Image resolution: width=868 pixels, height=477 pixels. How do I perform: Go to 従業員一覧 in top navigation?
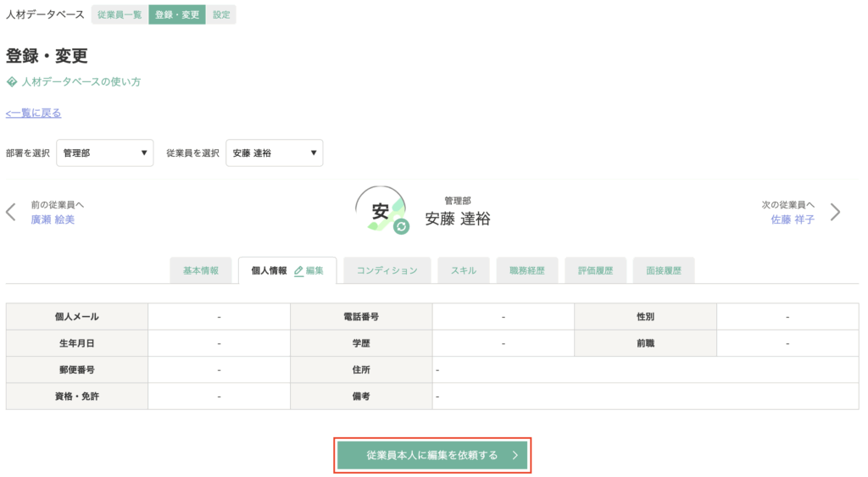[120, 15]
